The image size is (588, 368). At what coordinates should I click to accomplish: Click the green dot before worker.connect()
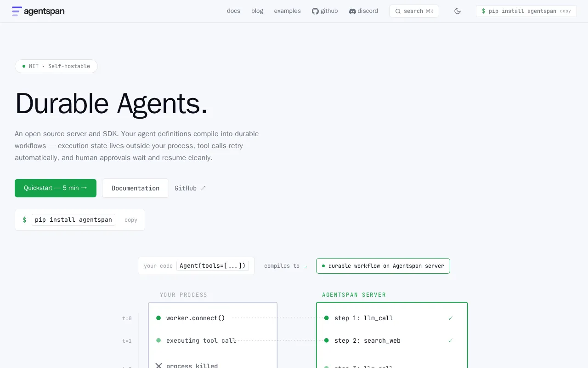point(158,318)
